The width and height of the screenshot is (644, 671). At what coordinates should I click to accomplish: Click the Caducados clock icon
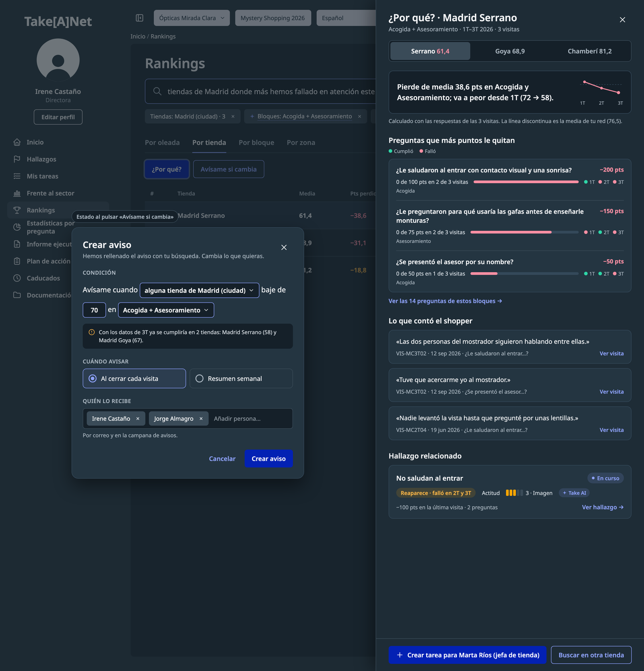coord(17,278)
